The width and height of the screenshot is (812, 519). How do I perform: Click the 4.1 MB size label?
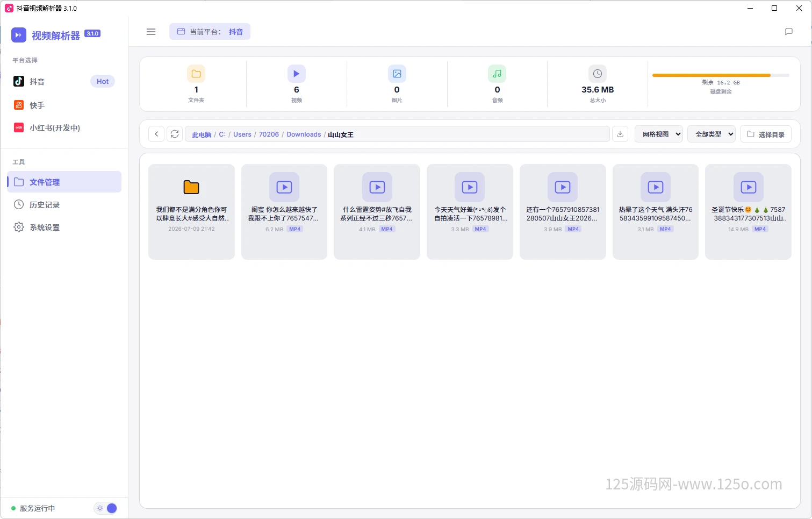367,229
